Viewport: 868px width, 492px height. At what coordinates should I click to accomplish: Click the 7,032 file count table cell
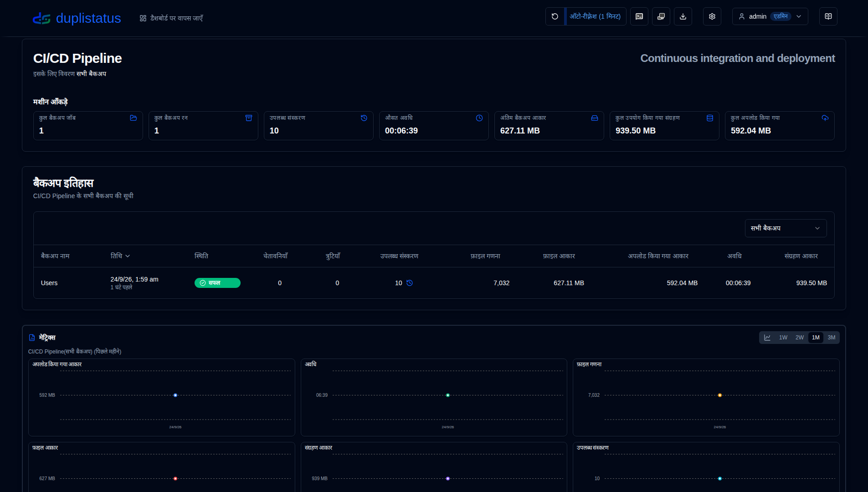coord(501,283)
